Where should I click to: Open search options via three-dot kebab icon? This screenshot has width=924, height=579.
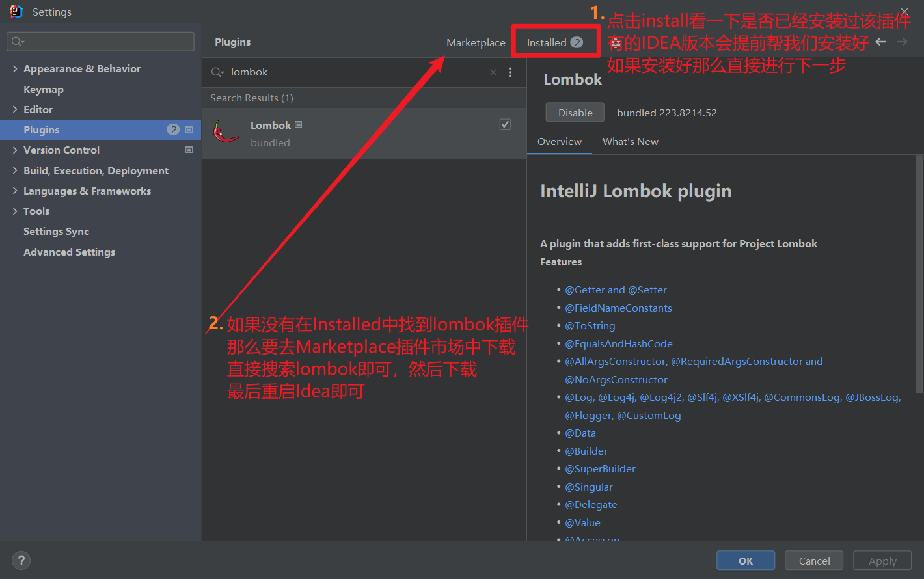point(510,72)
